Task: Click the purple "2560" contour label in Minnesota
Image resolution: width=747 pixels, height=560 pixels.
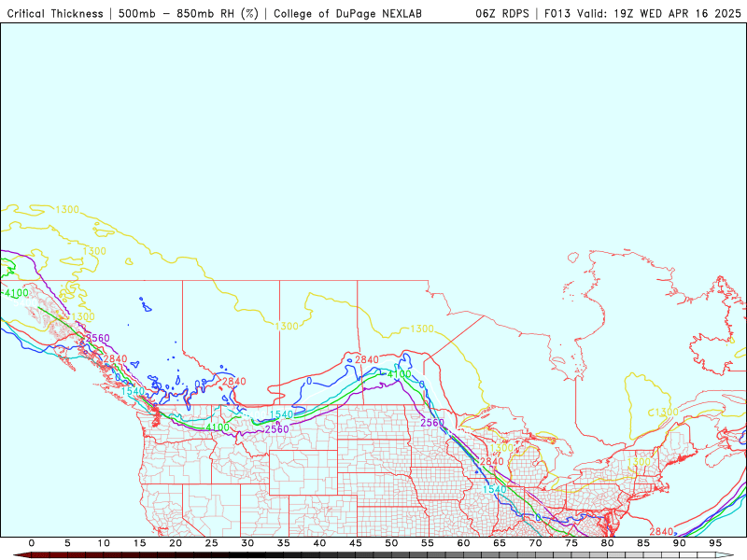Action: 432,423
